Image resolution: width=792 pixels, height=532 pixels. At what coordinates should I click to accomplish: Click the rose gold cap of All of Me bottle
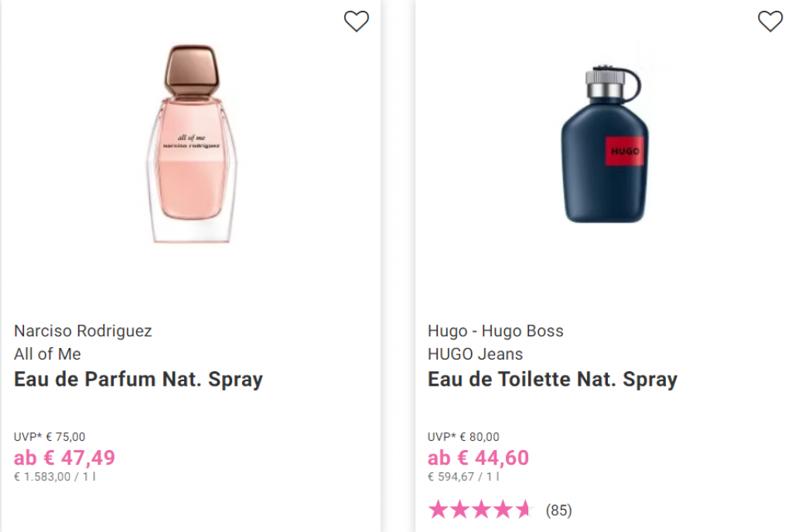(192, 70)
